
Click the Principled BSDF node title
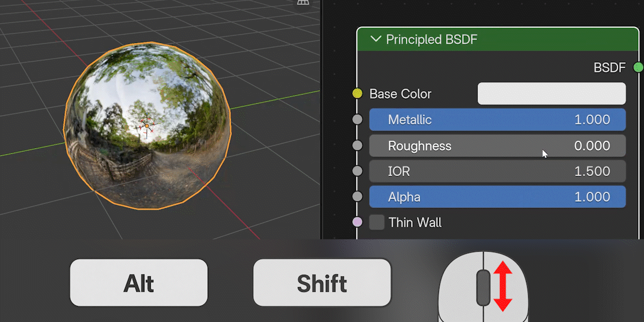click(431, 39)
